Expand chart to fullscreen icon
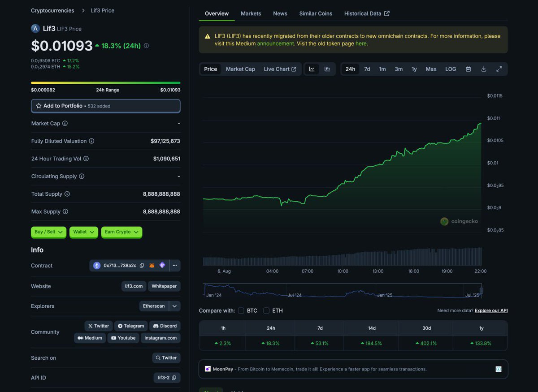Screen dimensions: 538x392 pos(499,69)
